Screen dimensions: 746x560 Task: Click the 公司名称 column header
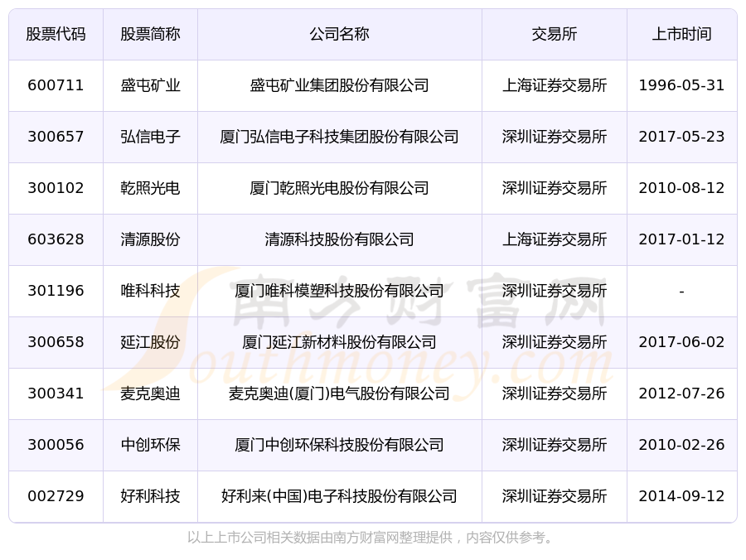pos(339,34)
